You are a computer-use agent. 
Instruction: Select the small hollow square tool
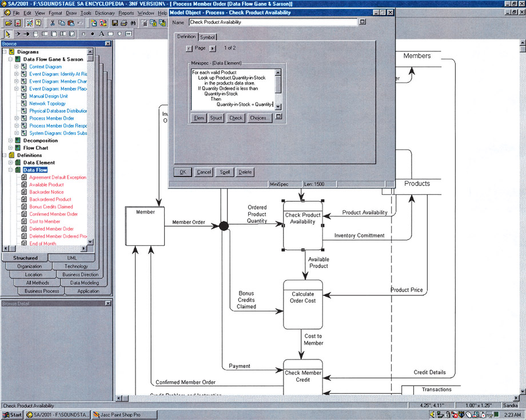pyautogui.click(x=83, y=34)
